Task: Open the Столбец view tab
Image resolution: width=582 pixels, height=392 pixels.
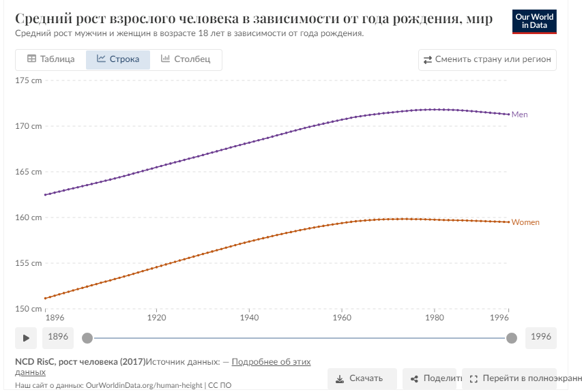Action: (x=186, y=59)
